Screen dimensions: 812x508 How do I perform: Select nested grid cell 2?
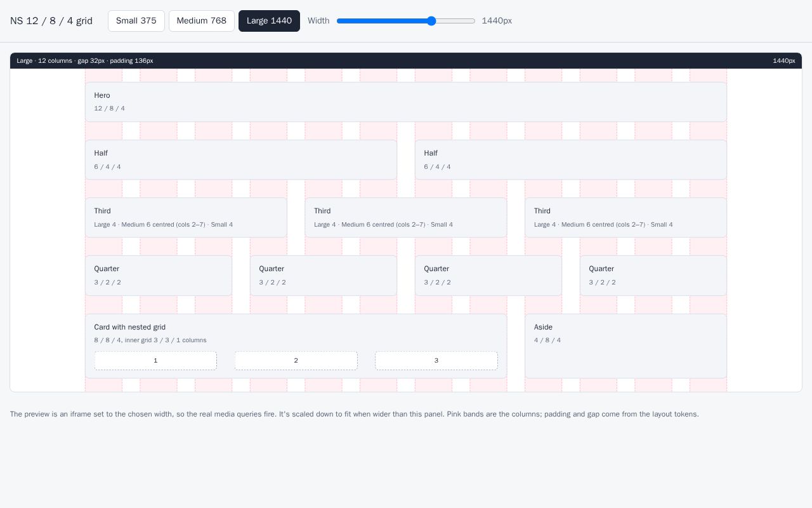pyautogui.click(x=296, y=361)
